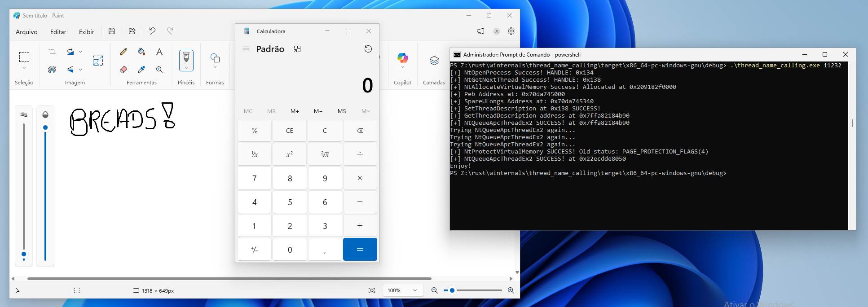Click the M− memory button in Calculator

[318, 111]
